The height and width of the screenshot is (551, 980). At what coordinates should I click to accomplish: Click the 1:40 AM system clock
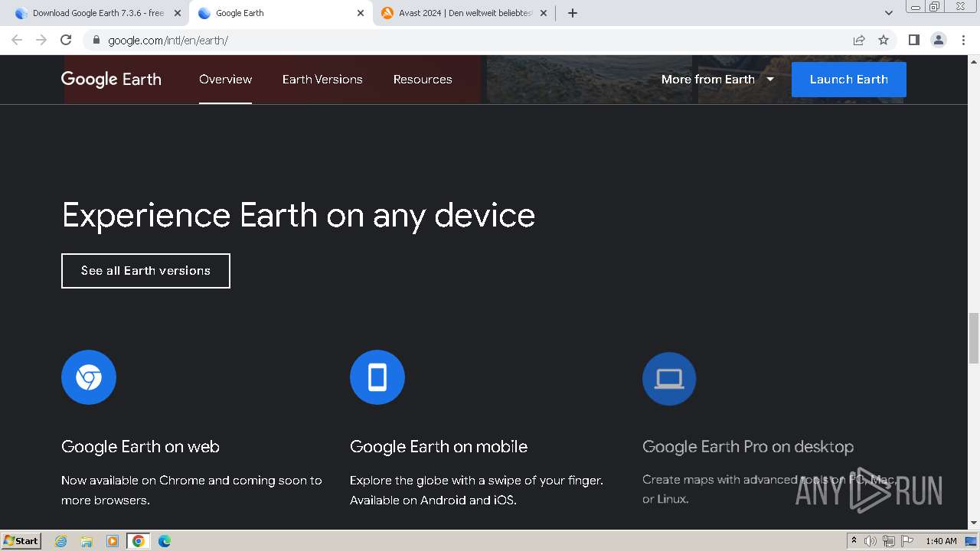[x=941, y=541]
